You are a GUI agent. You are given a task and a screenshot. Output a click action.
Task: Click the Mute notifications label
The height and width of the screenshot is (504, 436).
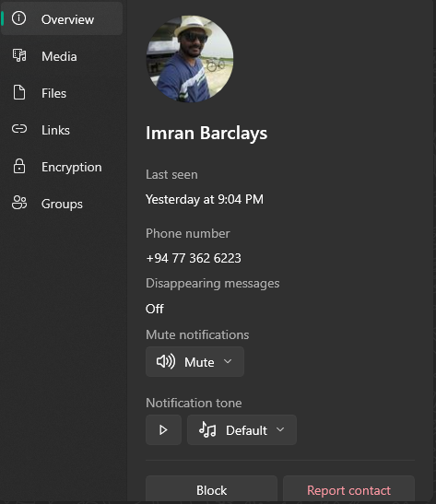click(197, 334)
